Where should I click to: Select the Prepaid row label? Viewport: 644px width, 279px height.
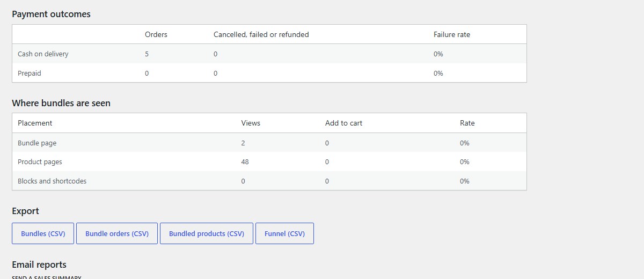[30, 74]
